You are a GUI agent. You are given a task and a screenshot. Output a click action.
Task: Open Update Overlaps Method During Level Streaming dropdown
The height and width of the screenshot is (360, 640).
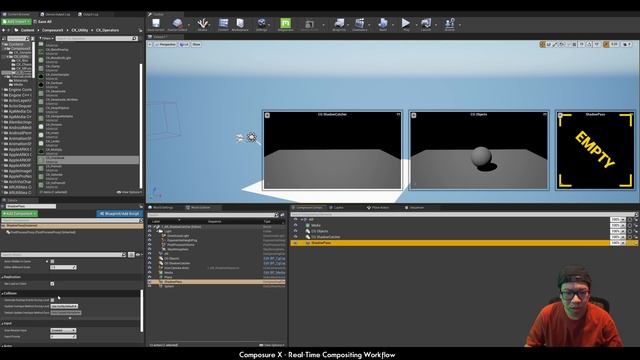(x=64, y=306)
